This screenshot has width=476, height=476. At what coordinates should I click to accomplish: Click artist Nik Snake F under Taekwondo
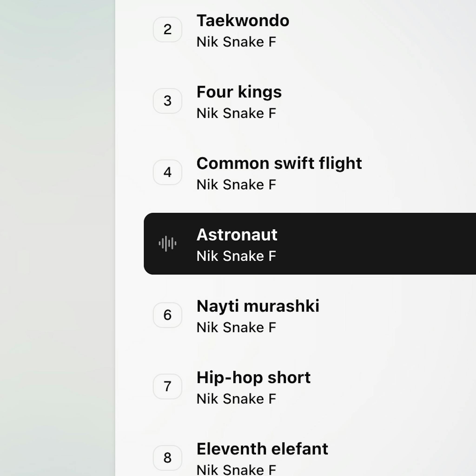[236, 42]
